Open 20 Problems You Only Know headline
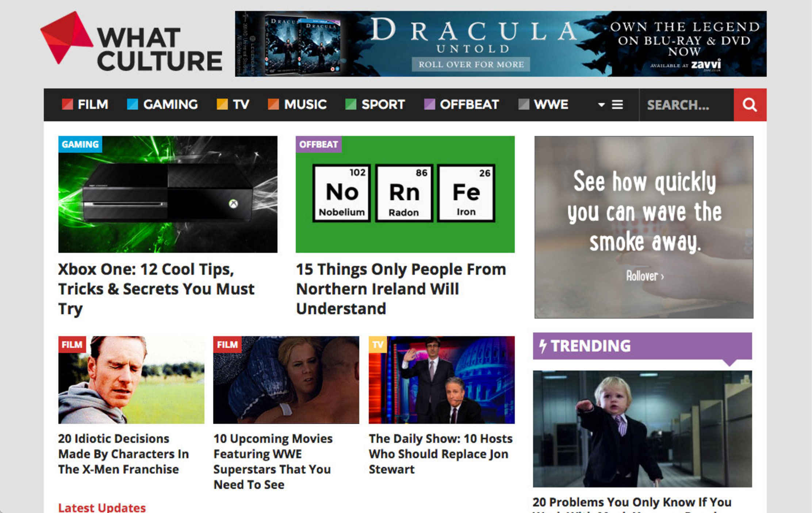The width and height of the screenshot is (812, 513). point(632,504)
